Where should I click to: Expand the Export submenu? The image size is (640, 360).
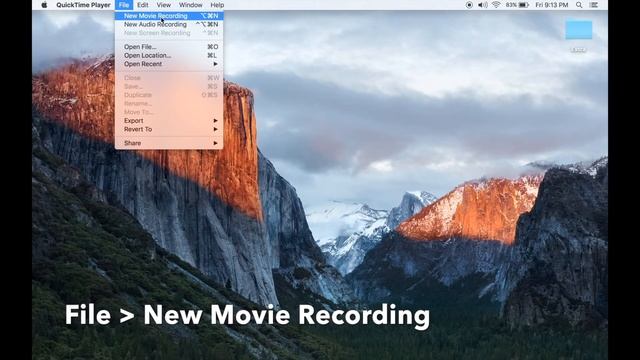[x=169, y=121]
